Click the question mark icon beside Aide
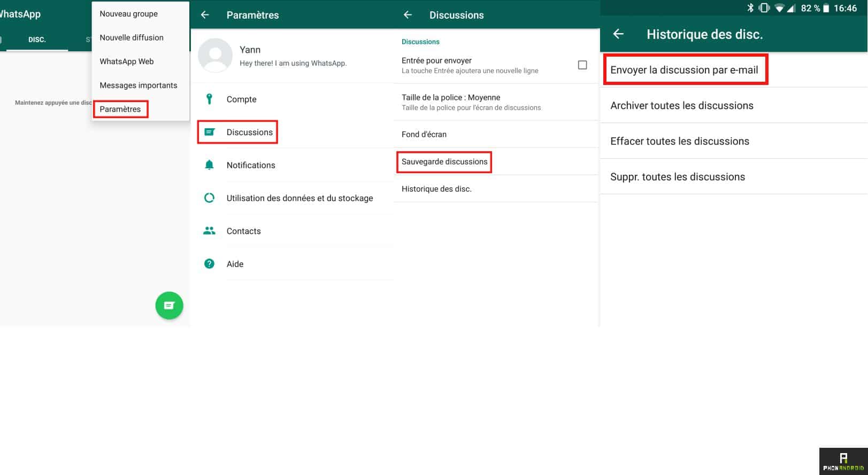The height and width of the screenshot is (475, 868). click(209, 263)
